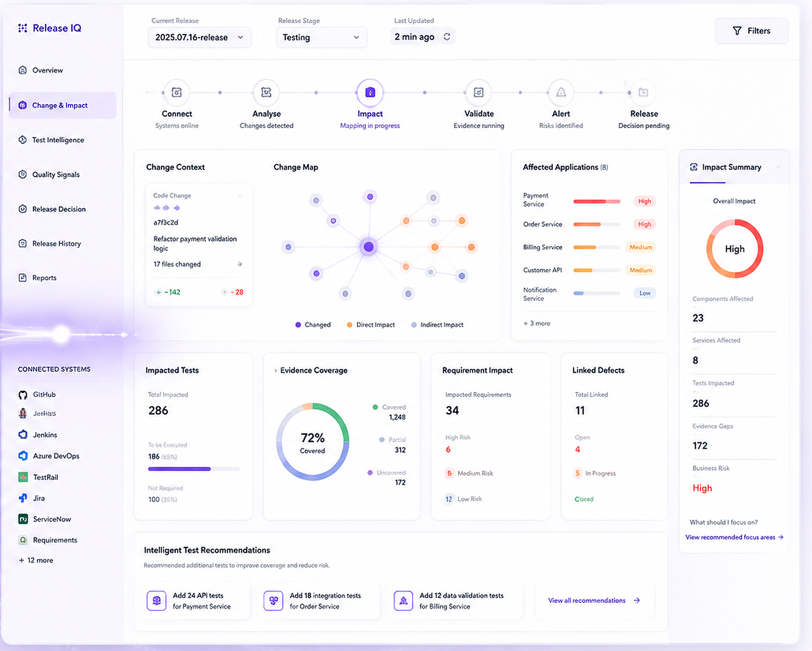Viewport: 812px width, 651px height.
Task: Open View recommended focus areas link
Action: pos(734,537)
